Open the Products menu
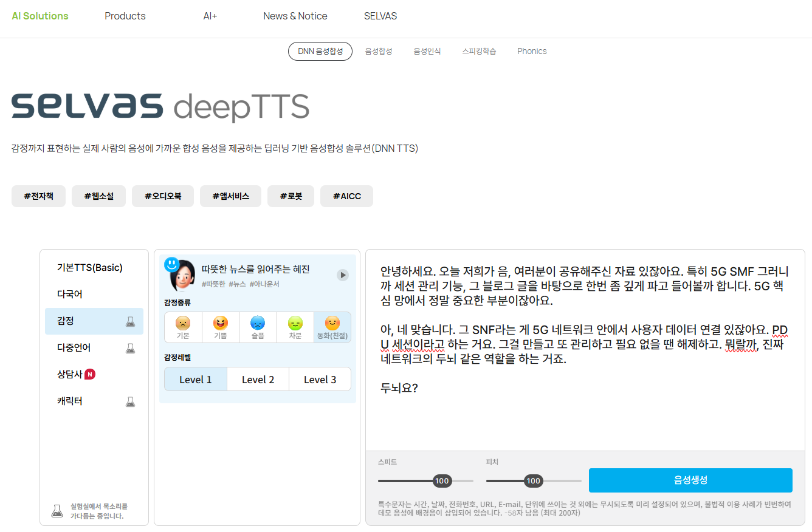812x532 pixels. (125, 16)
